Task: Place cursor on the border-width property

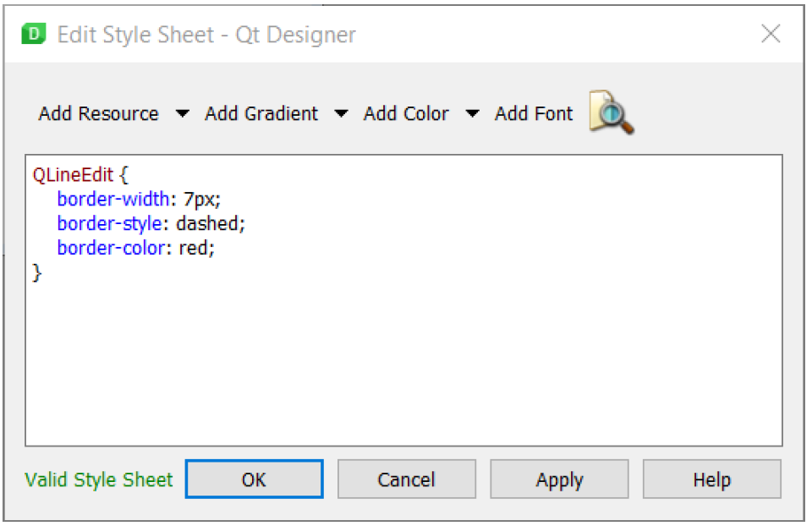Action: click(x=112, y=200)
